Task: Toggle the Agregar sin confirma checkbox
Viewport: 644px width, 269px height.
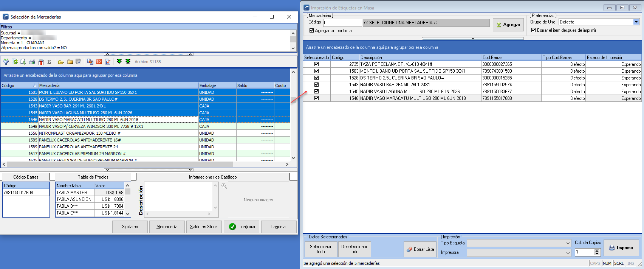Action: point(312,31)
